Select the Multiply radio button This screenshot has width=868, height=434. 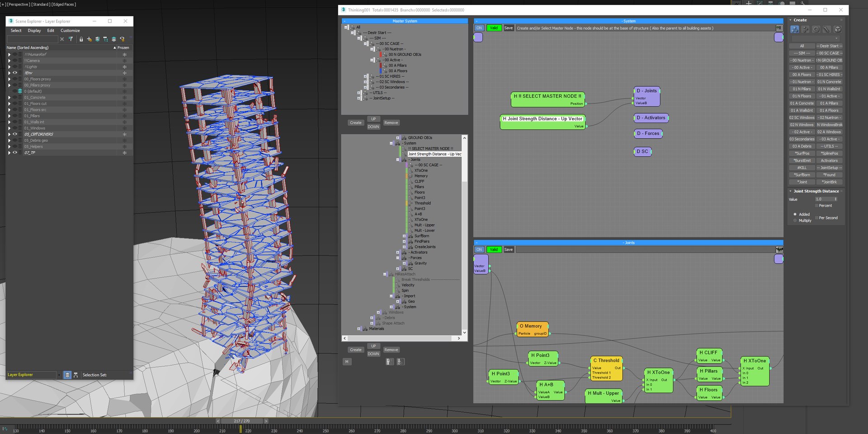pyautogui.click(x=795, y=220)
